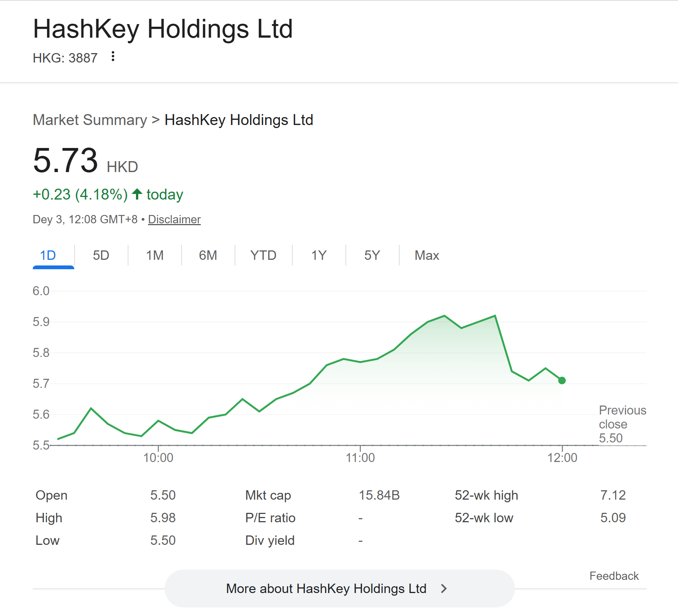Go to Market Summary
The image size is (678, 616).
[x=90, y=120]
